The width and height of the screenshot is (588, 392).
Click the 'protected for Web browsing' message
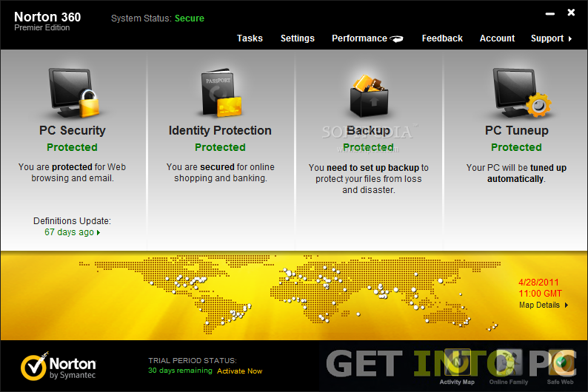pos(72,172)
